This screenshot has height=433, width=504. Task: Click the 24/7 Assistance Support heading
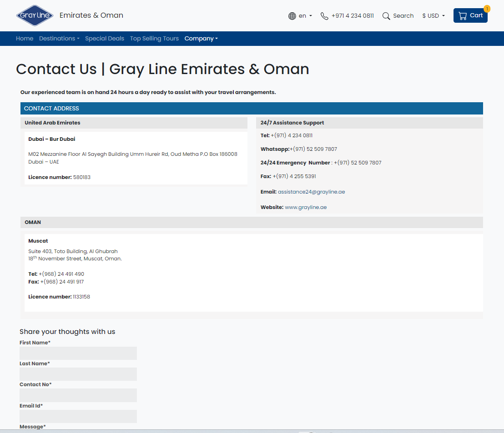coord(292,123)
